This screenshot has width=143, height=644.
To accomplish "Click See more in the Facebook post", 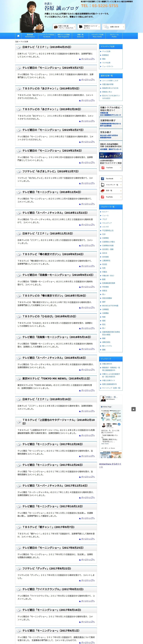I will [105, 444].
